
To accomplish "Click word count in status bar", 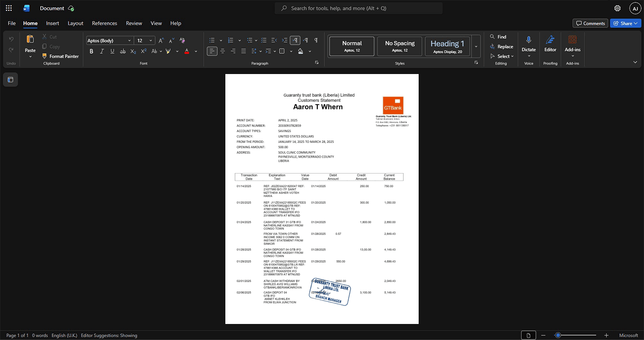I will point(40,335).
